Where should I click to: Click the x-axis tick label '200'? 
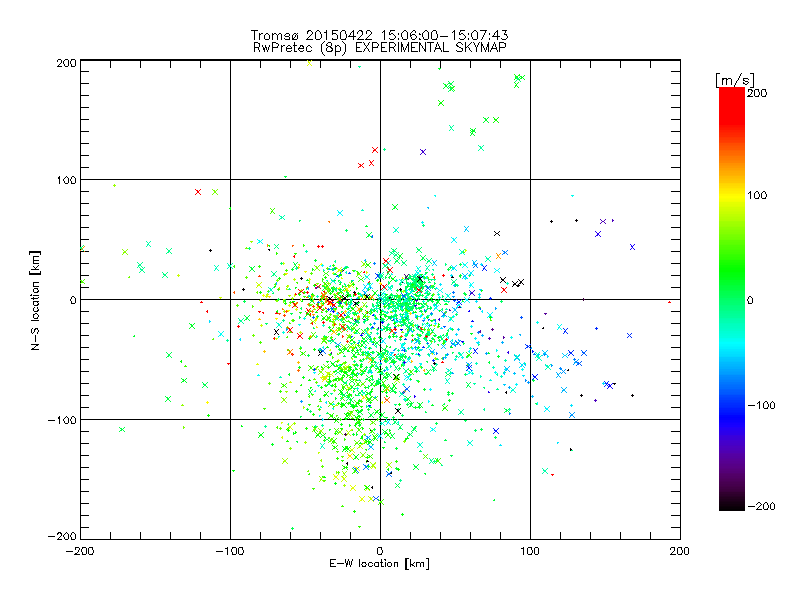[680, 552]
